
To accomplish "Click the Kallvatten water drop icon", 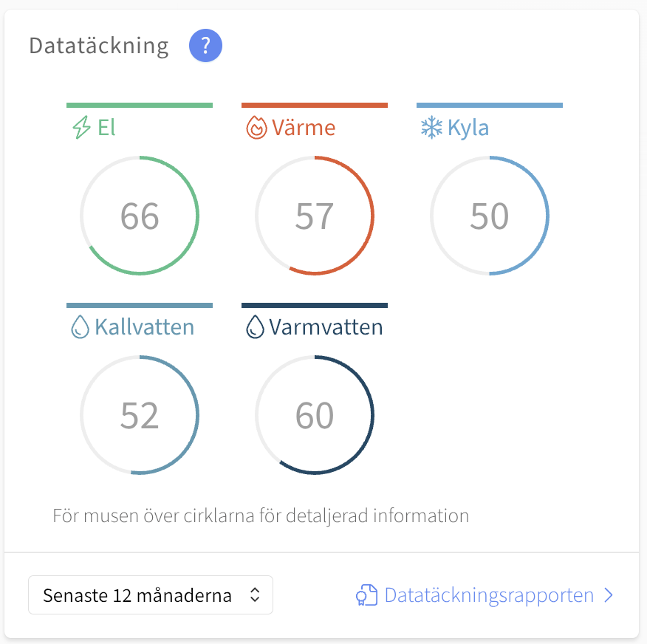I will pos(80,327).
